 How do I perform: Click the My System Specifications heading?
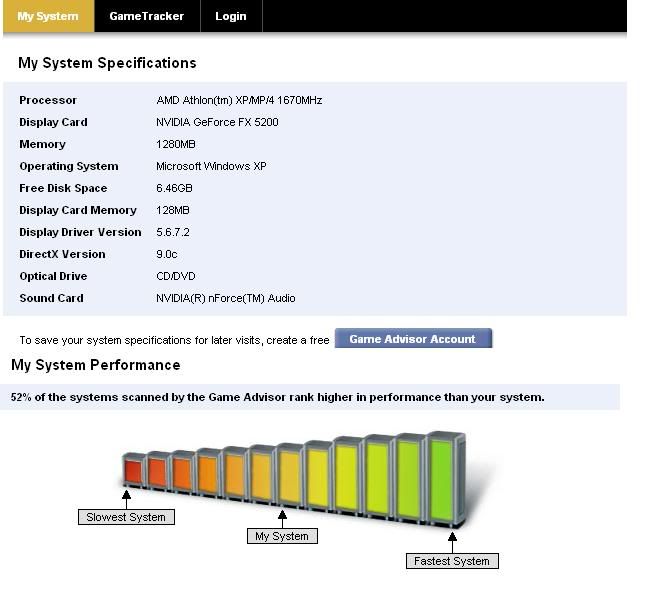tap(107, 63)
